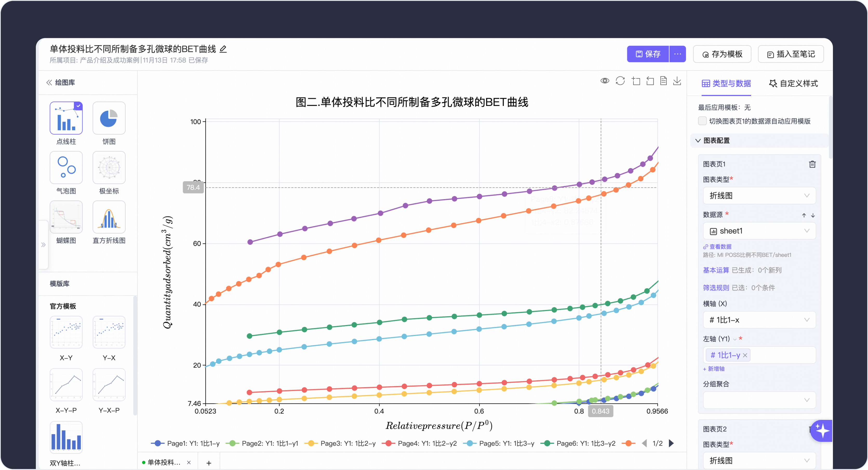Apply the X-Y official template

pos(66,332)
